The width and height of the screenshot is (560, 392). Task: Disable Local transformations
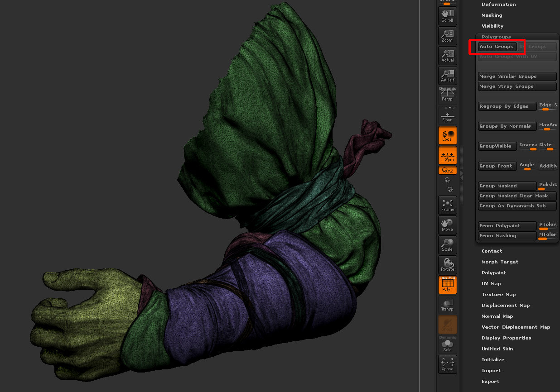coord(448,135)
